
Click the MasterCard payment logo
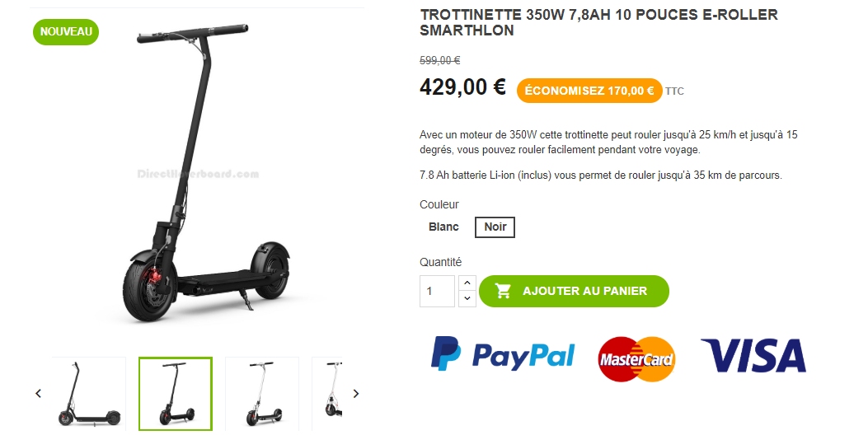(x=636, y=359)
